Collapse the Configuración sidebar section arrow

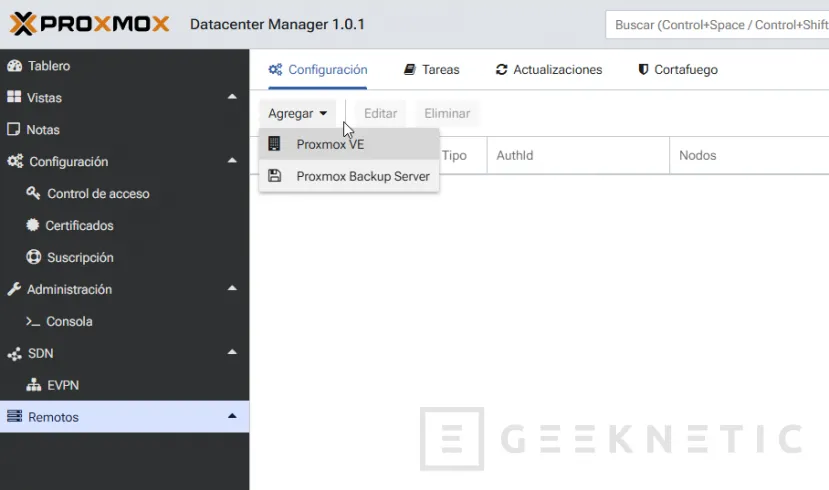pyautogui.click(x=232, y=161)
